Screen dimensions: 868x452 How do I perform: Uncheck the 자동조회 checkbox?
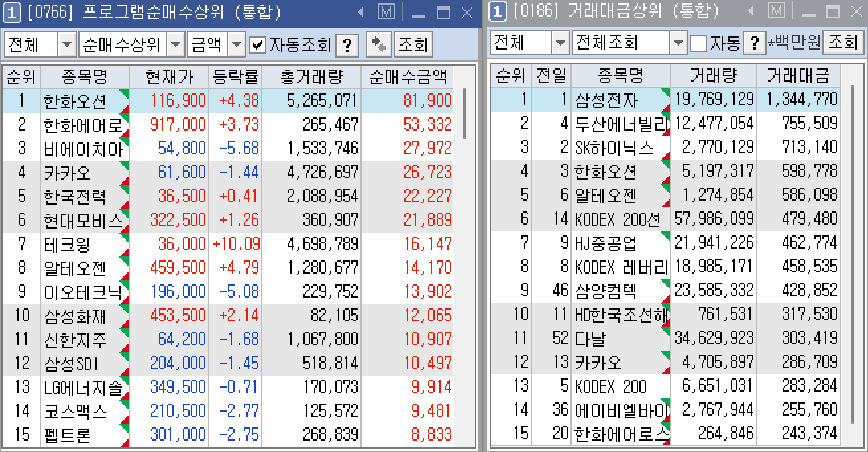click(258, 45)
